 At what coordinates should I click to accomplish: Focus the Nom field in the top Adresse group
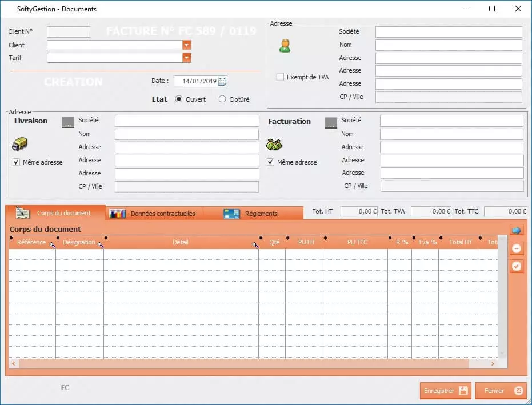(x=449, y=45)
